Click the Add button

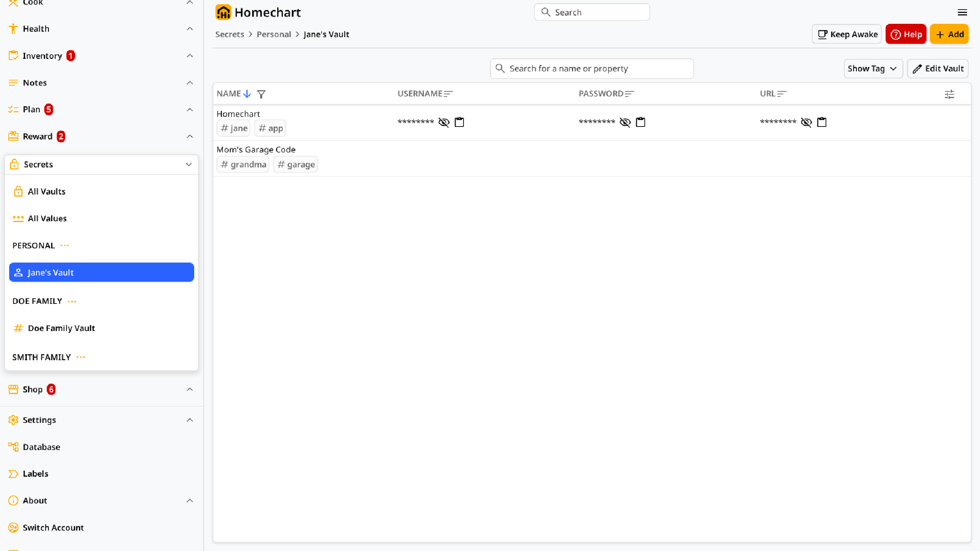coord(950,34)
